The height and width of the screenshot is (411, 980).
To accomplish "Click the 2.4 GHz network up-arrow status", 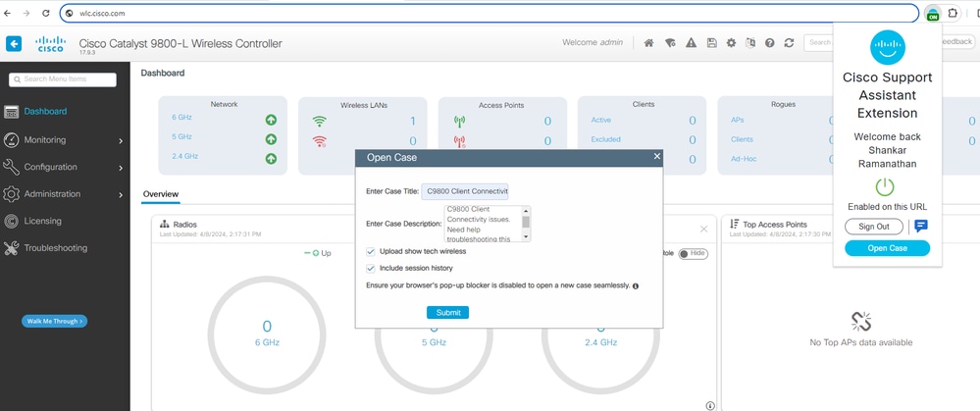I will pos(271,159).
